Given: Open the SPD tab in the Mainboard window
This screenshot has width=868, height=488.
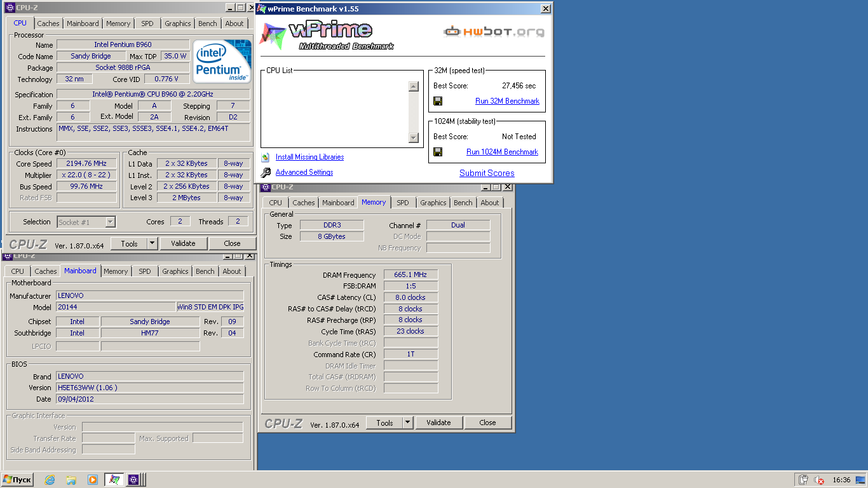Looking at the screenshot, I should [x=145, y=271].
